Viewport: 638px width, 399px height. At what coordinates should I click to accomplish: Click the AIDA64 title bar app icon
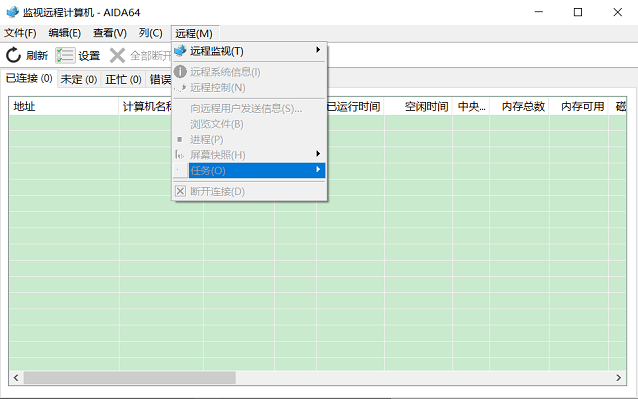tap(12, 12)
